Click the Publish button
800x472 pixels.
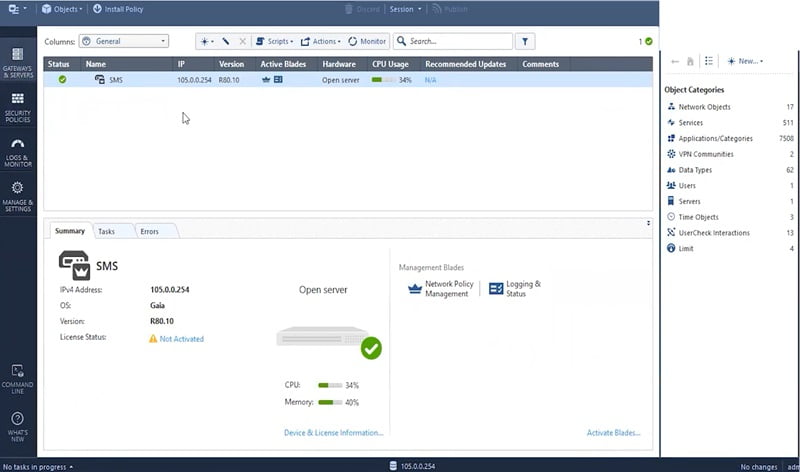(450, 9)
